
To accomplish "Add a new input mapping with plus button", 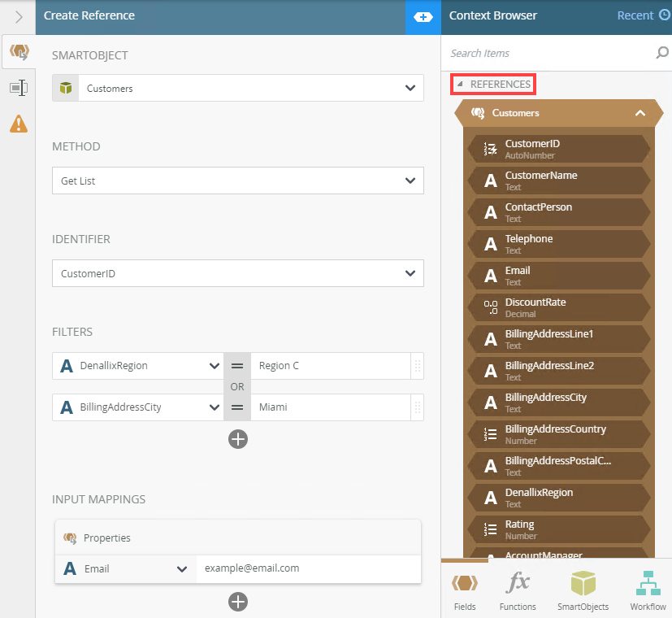I will pyautogui.click(x=238, y=602).
